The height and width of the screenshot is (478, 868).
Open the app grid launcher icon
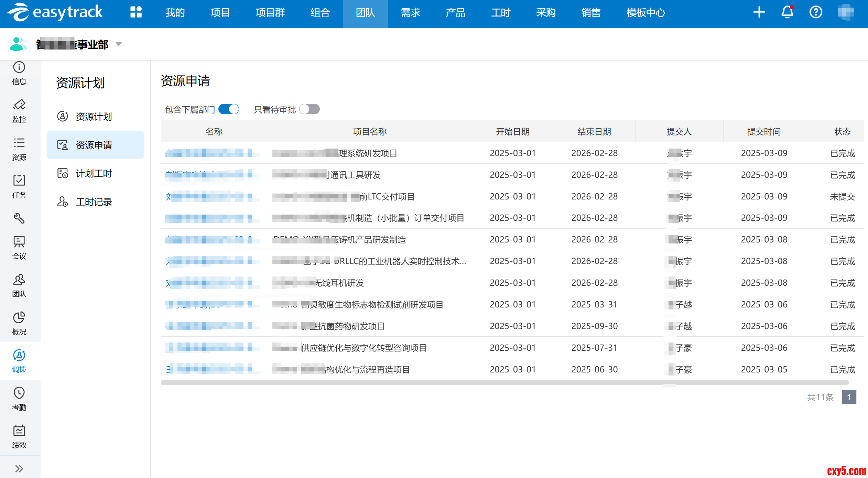(136, 12)
